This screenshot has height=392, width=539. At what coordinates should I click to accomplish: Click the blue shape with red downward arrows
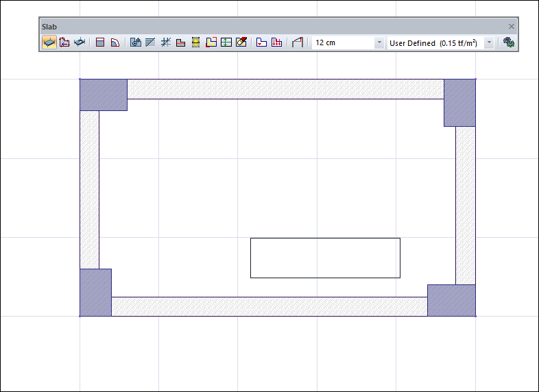tap(277, 42)
